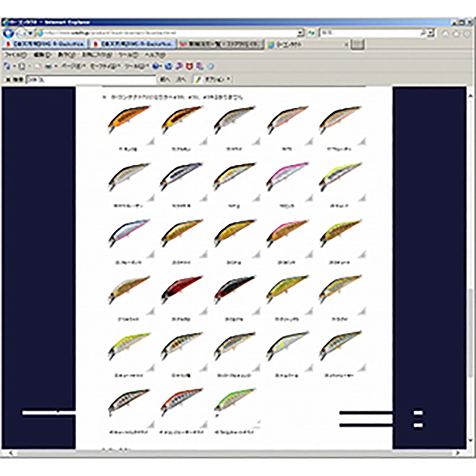
Task: Click the magnifier search icon
Action: coord(424,33)
